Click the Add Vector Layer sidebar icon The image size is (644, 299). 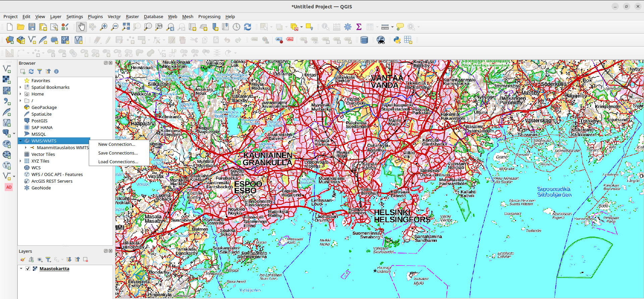coord(7,69)
